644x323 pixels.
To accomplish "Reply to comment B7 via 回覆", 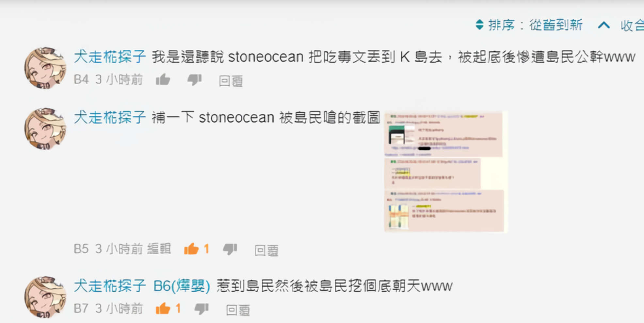I will point(238,310).
